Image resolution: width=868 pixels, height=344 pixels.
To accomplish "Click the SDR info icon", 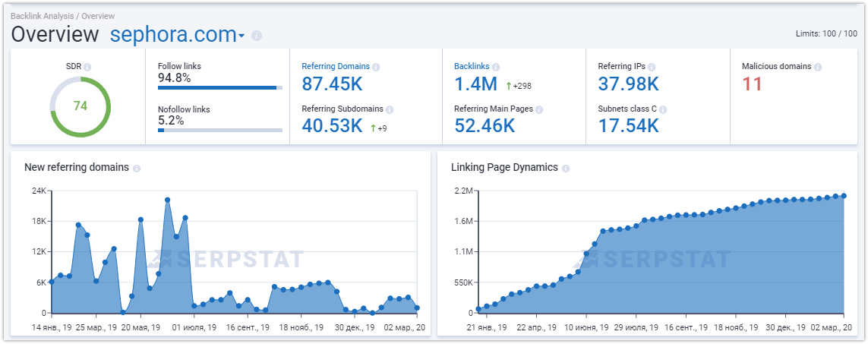I will pyautogui.click(x=87, y=67).
